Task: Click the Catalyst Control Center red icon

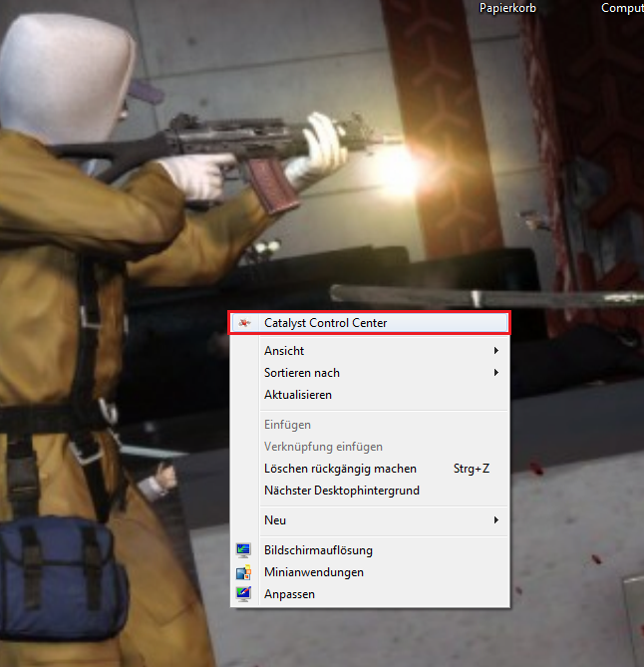Action: [244, 323]
